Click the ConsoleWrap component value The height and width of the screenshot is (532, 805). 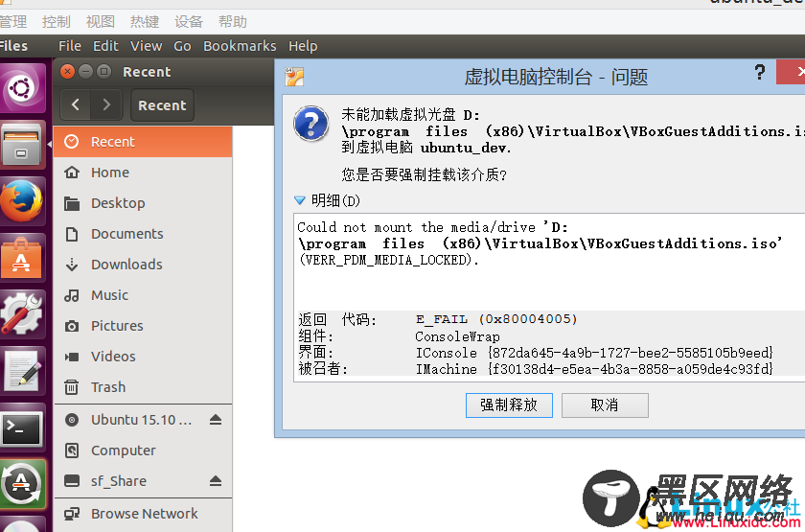(x=457, y=336)
